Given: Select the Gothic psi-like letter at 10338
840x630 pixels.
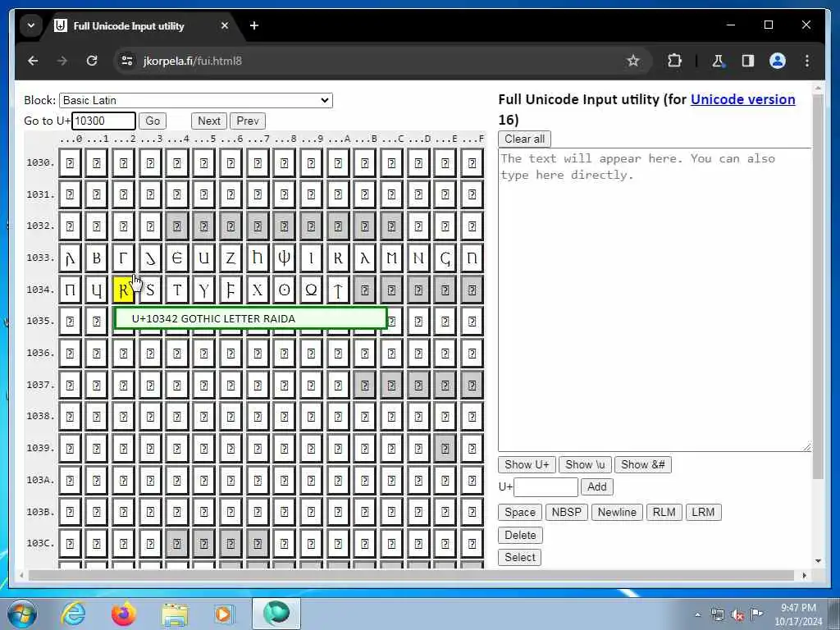Looking at the screenshot, I should tap(284, 258).
